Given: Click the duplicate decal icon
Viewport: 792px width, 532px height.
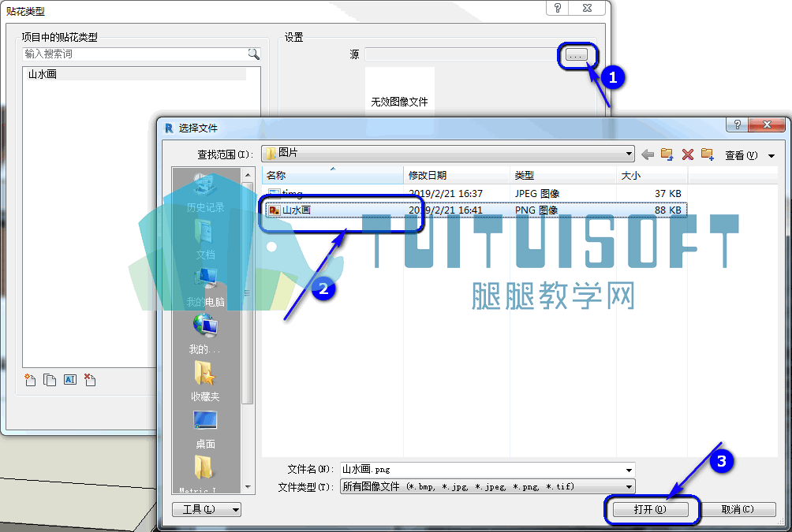Looking at the screenshot, I should coord(50,380).
